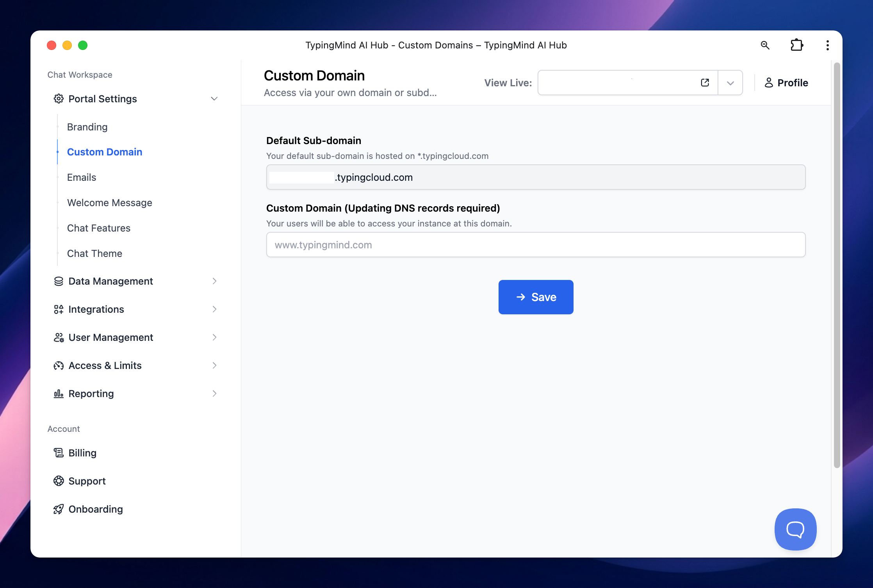Expand the Integrations chevron

[x=214, y=309]
